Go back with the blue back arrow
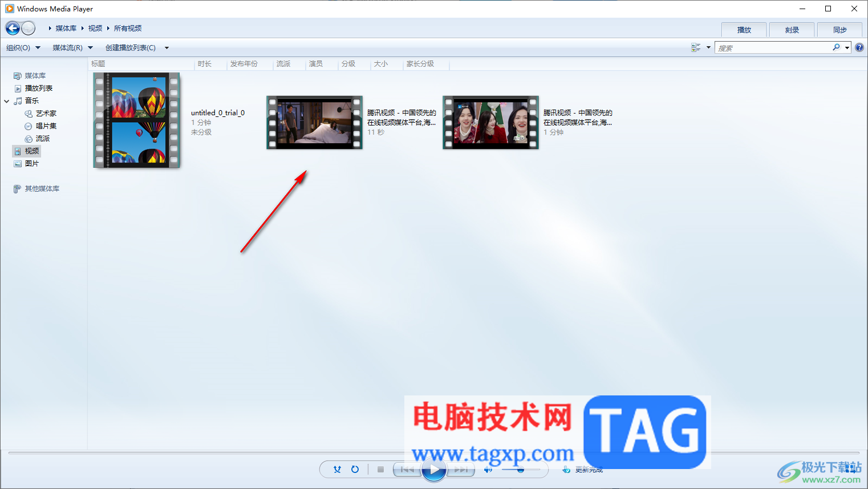The height and width of the screenshot is (489, 868). 13,28
